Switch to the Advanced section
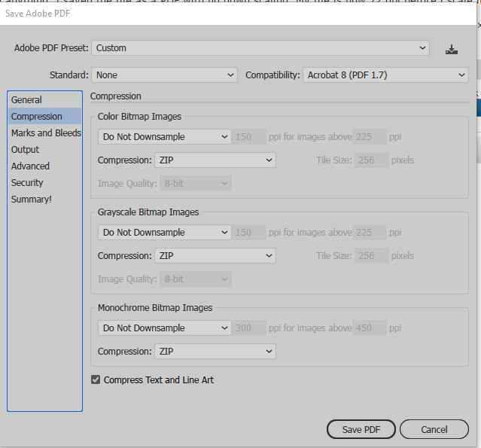 tap(44, 166)
